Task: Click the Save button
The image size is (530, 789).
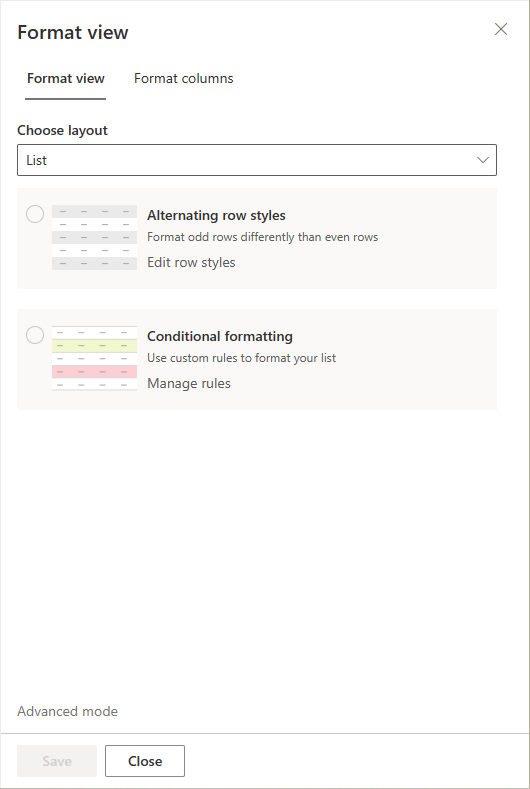Action: click(57, 761)
